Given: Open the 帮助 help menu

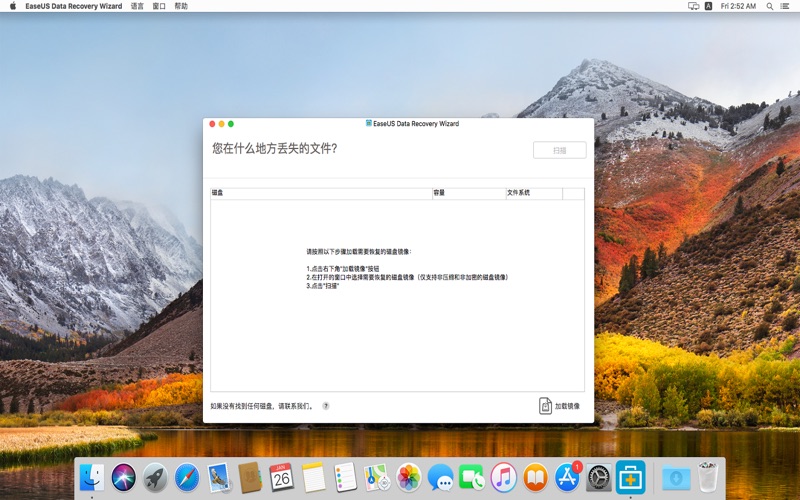Looking at the screenshot, I should pos(181,6).
